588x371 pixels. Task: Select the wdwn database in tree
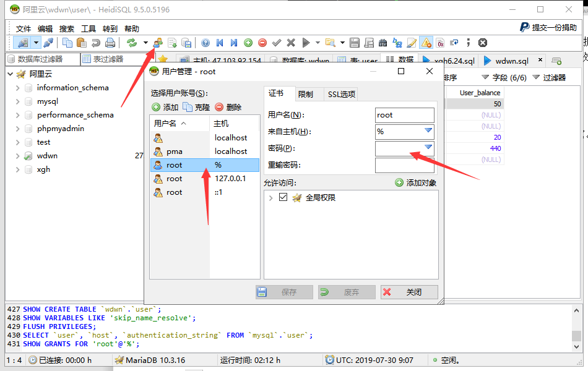tap(47, 156)
